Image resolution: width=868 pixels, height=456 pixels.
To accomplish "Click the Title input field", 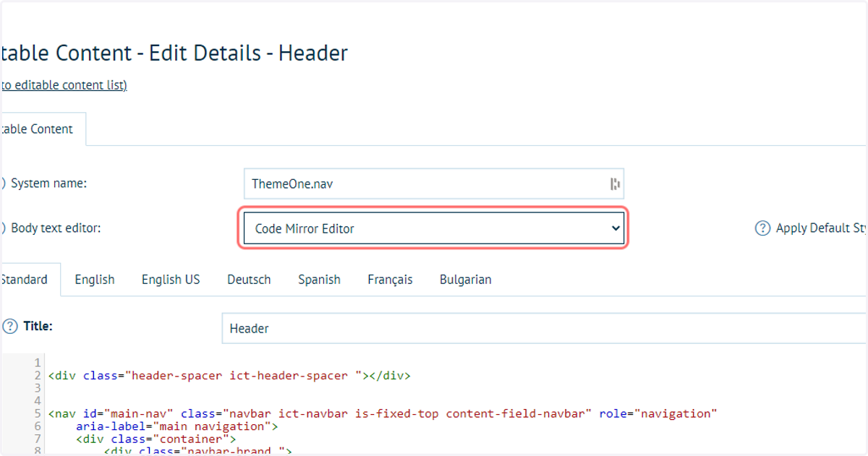I will coord(544,328).
